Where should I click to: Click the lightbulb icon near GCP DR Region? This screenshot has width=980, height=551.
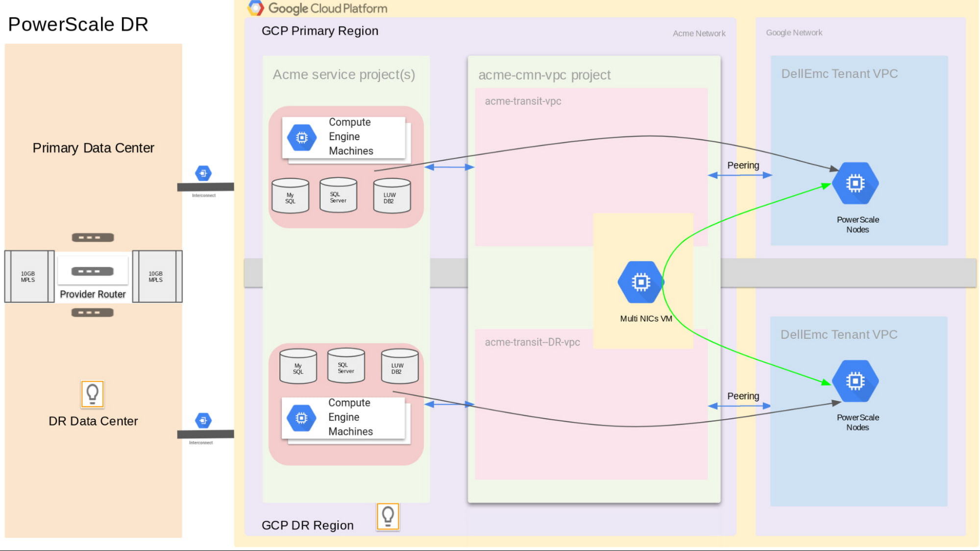[x=388, y=517]
